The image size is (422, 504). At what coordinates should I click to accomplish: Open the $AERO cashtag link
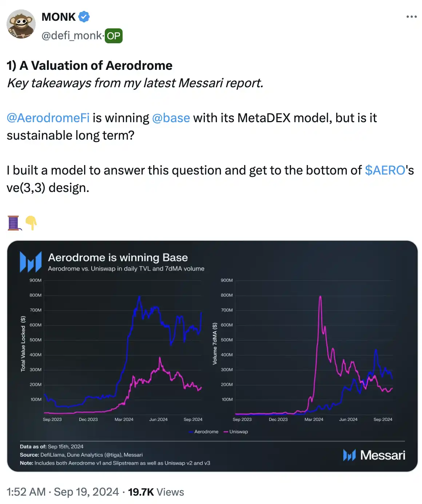(385, 170)
